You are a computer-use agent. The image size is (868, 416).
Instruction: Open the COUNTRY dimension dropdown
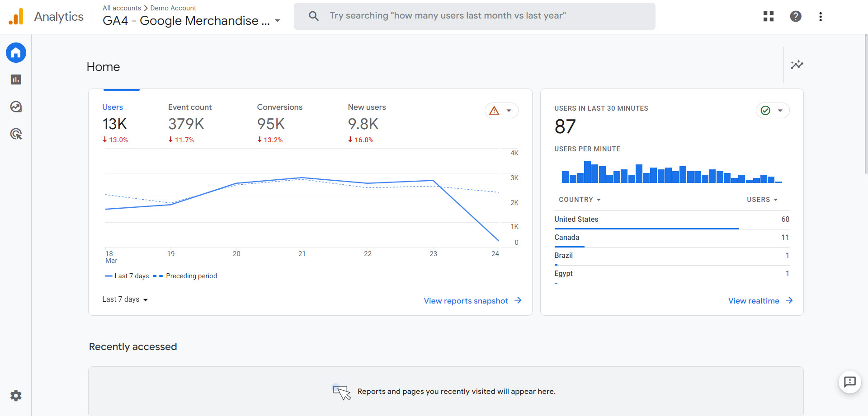tap(580, 200)
